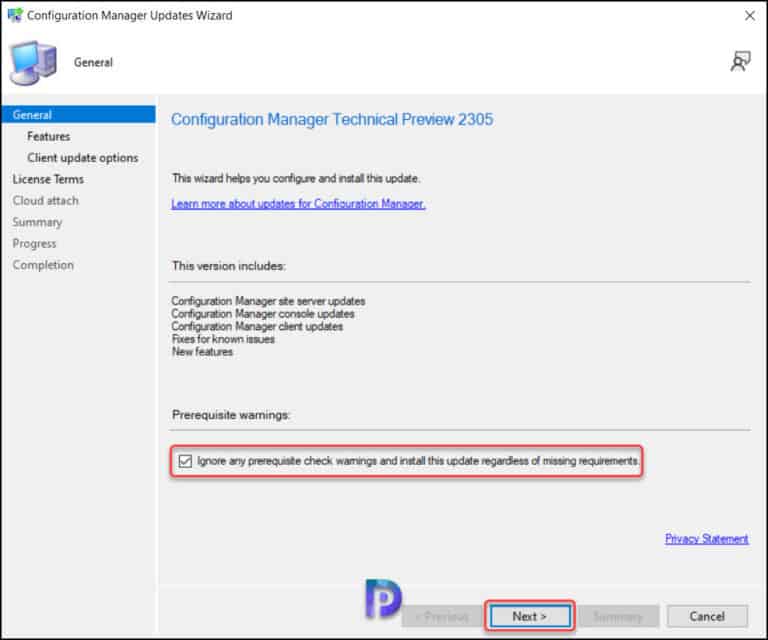
Task: Click the computer icon in the header
Action: (x=33, y=63)
